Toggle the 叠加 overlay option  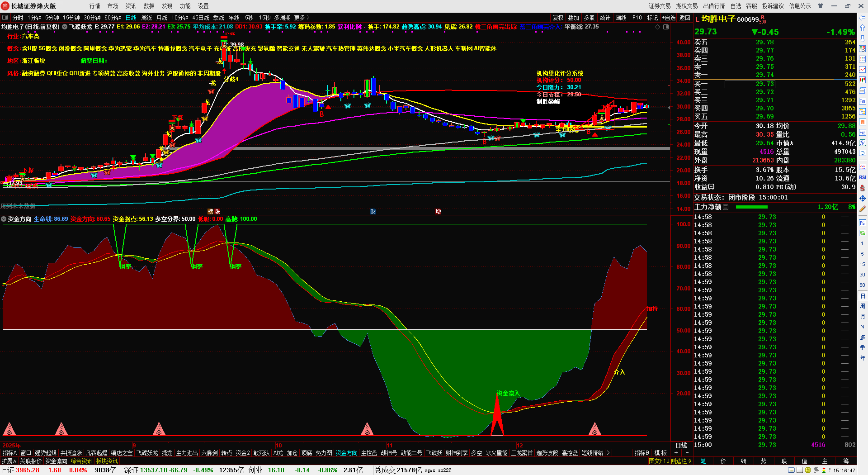point(574,18)
